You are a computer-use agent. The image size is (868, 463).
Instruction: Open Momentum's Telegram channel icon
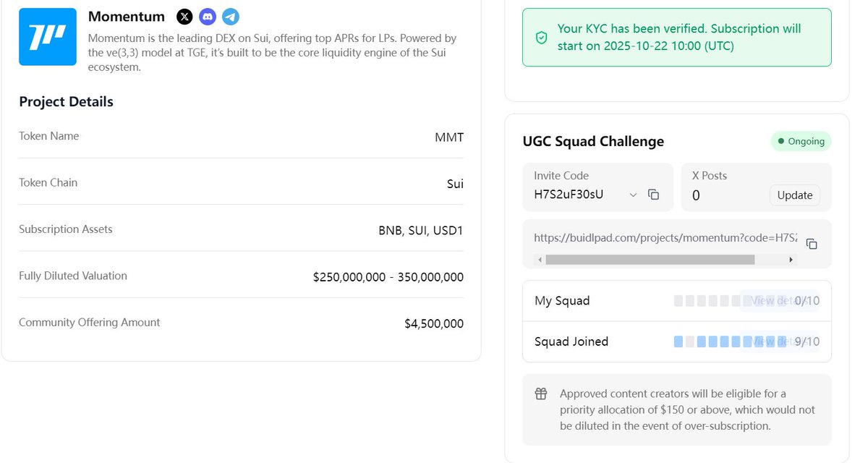pos(230,17)
